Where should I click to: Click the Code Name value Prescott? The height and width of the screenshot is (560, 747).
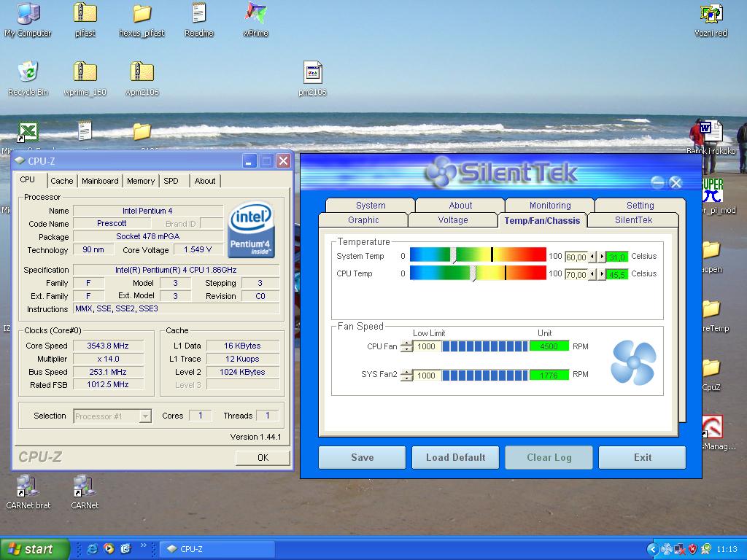point(112,223)
